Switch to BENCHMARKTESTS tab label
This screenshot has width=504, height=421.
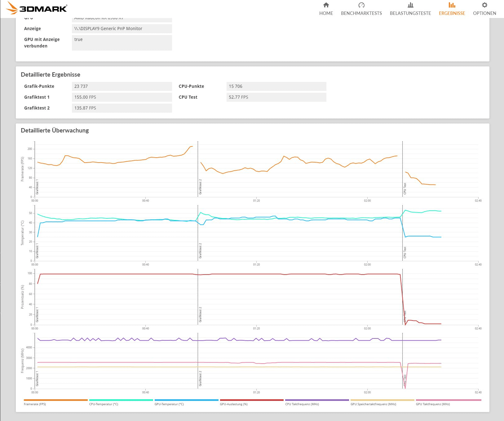tap(361, 13)
